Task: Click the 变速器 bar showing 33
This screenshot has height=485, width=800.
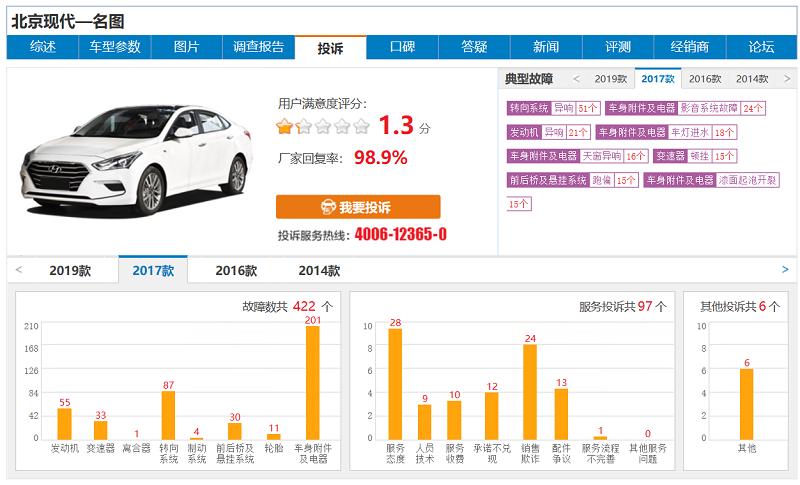Action: (x=101, y=430)
